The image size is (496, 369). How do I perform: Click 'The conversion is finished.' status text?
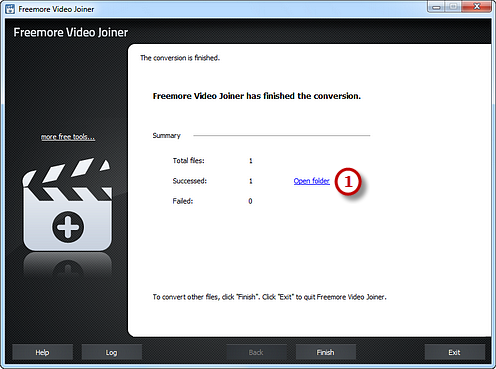(180, 58)
